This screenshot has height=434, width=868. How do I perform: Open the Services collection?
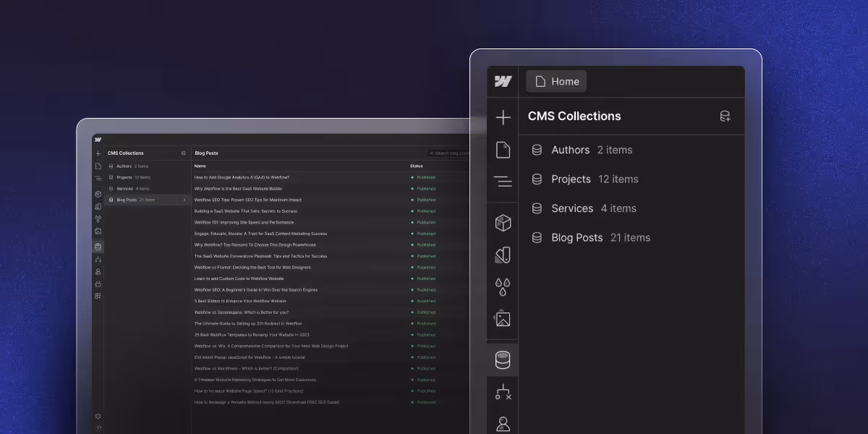(572, 208)
